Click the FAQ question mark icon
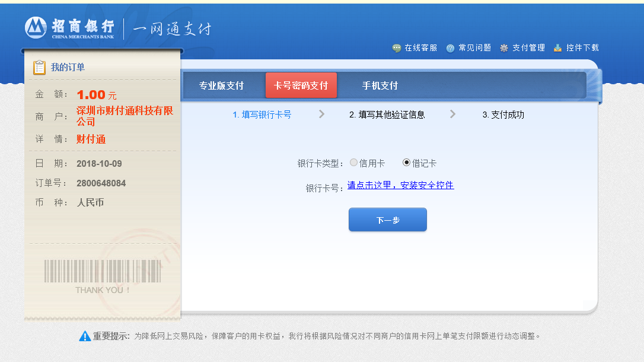The image size is (644, 362). pyautogui.click(x=450, y=48)
